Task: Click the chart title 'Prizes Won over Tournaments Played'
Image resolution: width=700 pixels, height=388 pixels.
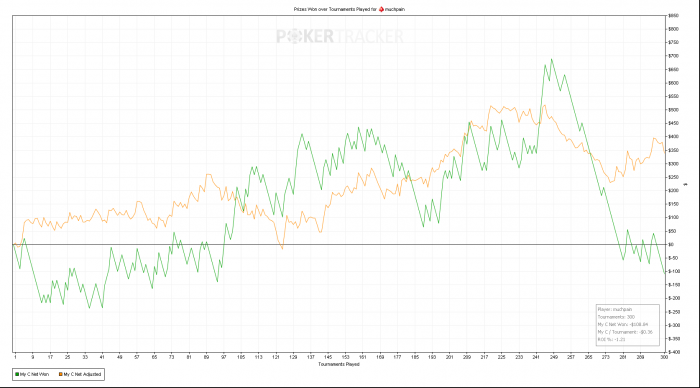Action: point(332,9)
